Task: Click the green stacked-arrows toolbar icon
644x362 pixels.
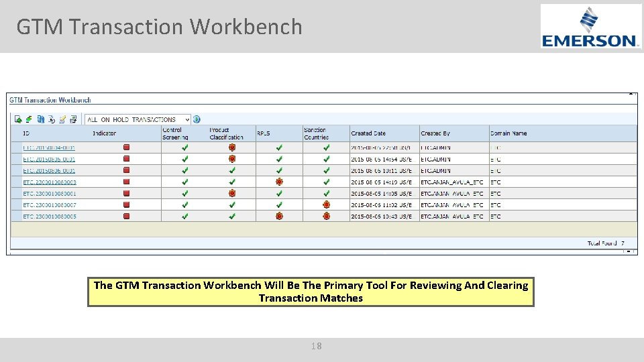Action: 29,119
